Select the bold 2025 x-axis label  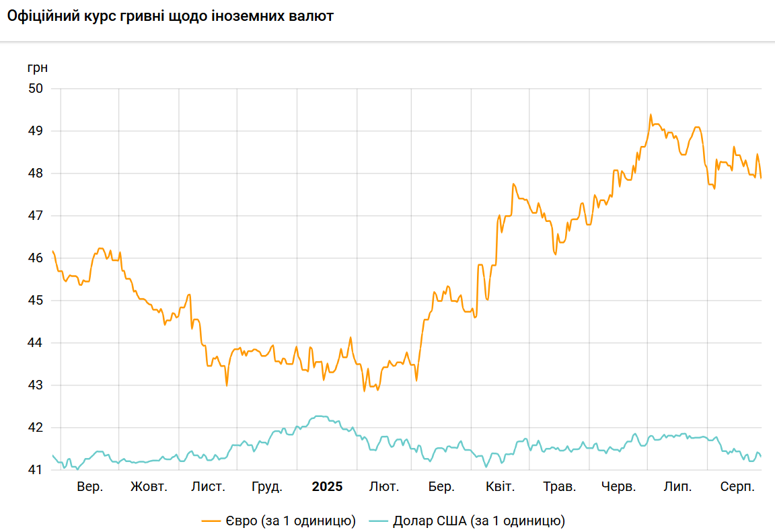click(x=327, y=487)
